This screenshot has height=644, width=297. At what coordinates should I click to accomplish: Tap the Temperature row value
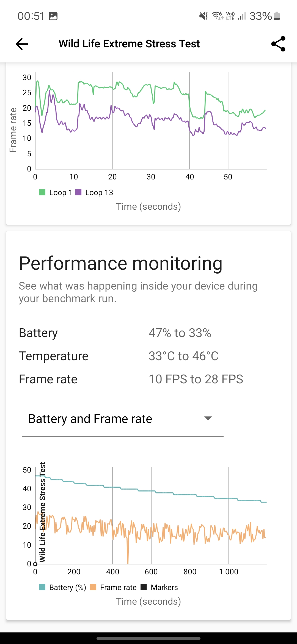(x=183, y=356)
